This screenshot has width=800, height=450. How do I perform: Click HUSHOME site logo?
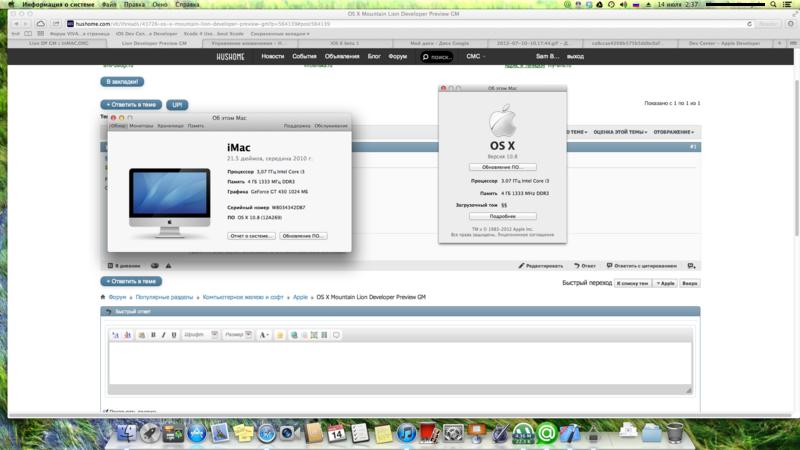click(230, 57)
